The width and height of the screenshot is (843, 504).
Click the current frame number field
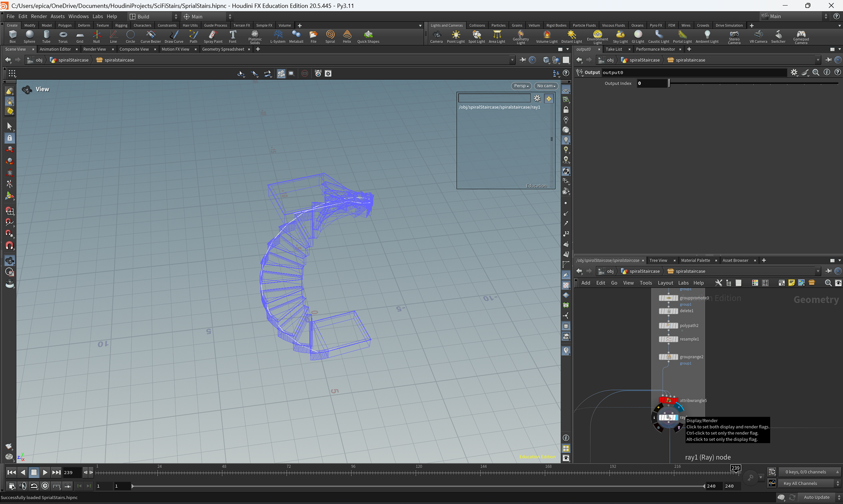[72, 472]
